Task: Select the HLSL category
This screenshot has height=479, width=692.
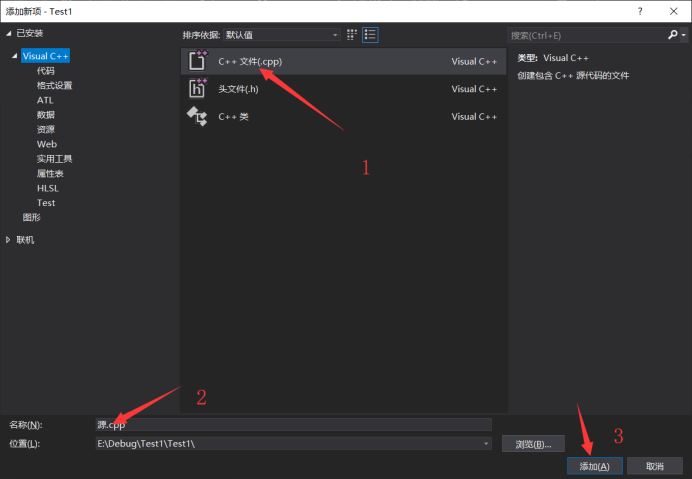Action: click(48, 188)
